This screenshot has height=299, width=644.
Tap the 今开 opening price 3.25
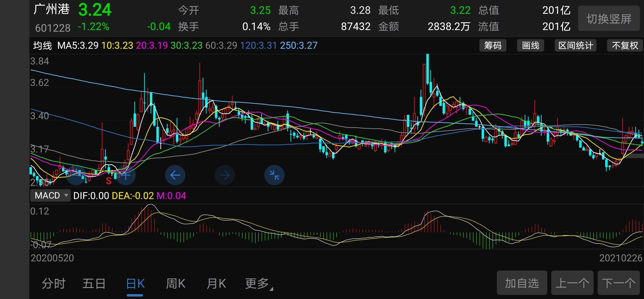click(x=260, y=10)
